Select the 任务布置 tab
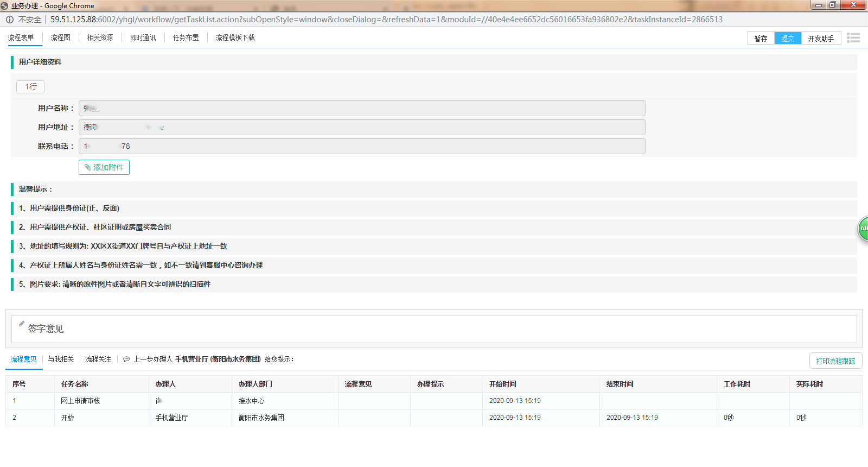868x467 pixels. point(186,37)
